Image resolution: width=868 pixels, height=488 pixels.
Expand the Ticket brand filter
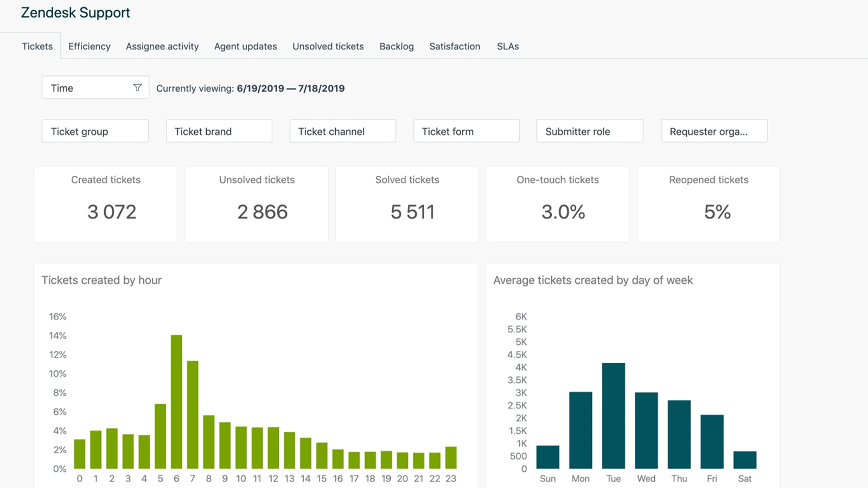[219, 131]
